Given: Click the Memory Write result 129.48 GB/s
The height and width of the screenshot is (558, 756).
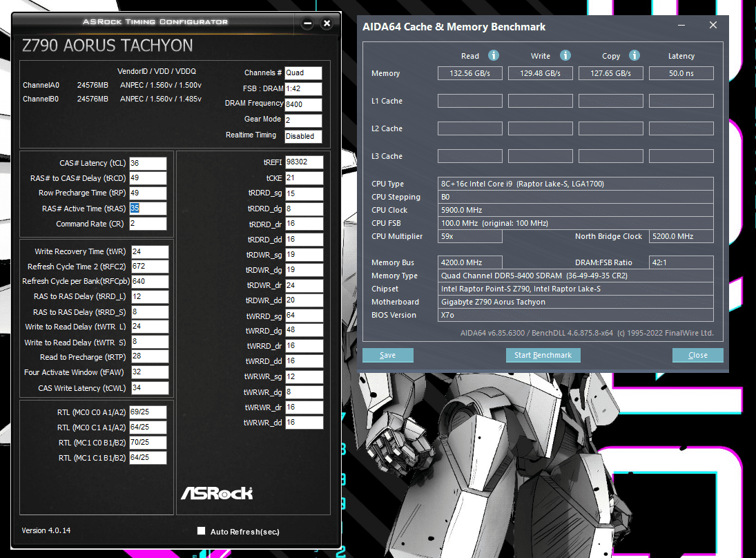Looking at the screenshot, I should [x=541, y=73].
